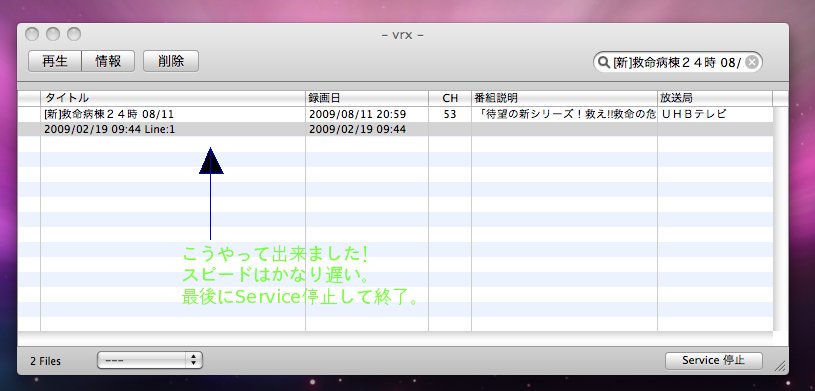Stop the service with Service 停止
This screenshot has width=815, height=391.
(714, 360)
